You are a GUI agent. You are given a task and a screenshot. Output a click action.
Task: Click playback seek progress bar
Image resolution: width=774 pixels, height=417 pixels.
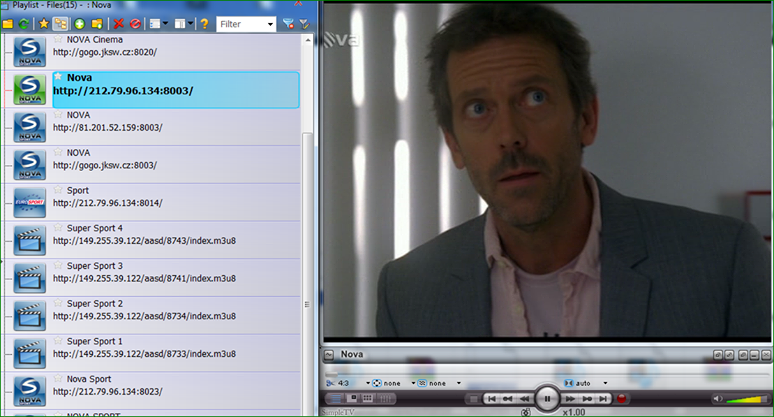click(x=545, y=374)
